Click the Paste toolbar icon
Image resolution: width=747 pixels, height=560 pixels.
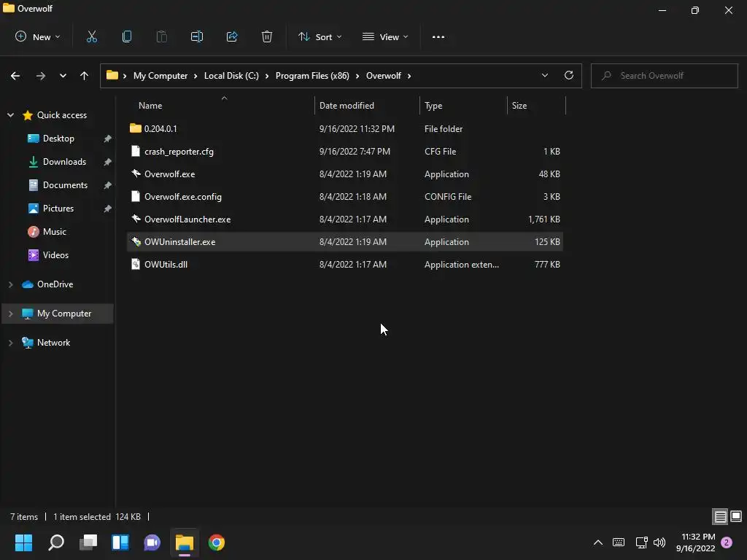[x=162, y=36]
